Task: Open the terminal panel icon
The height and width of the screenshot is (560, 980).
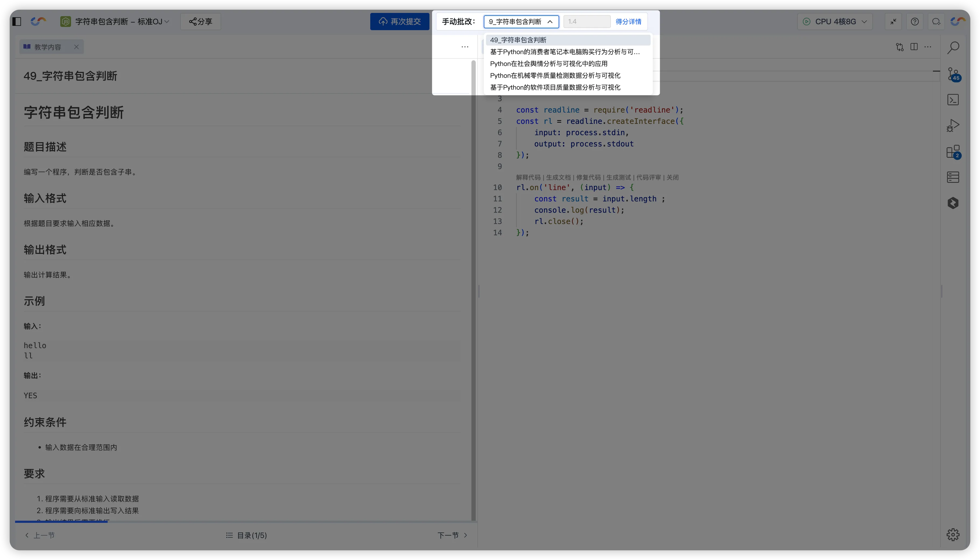Action: pyautogui.click(x=953, y=100)
